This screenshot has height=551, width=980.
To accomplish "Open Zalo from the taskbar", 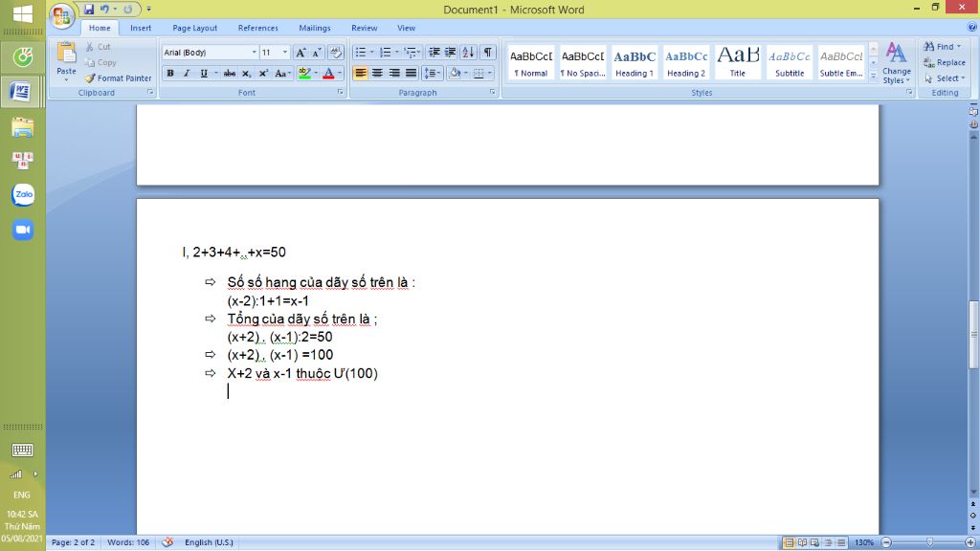I will click(x=23, y=194).
